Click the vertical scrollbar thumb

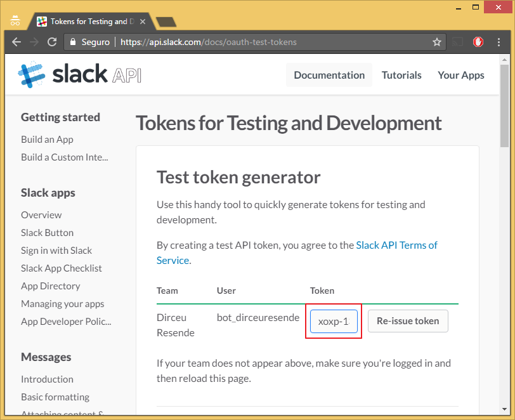coord(504,106)
